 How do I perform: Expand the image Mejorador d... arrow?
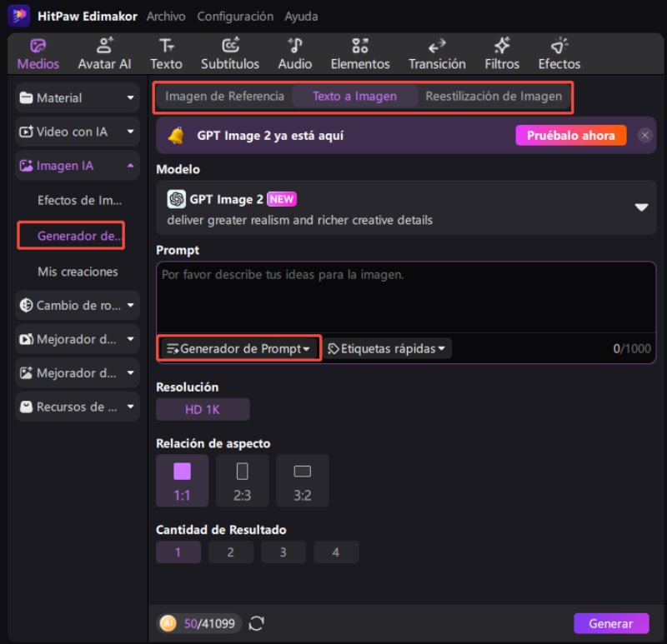coord(131,372)
